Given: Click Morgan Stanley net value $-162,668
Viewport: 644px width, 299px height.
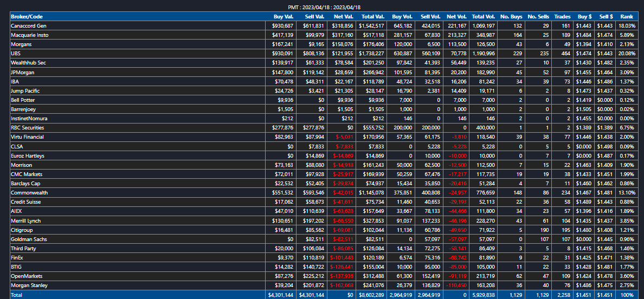Looking at the screenshot, I should (340, 285).
